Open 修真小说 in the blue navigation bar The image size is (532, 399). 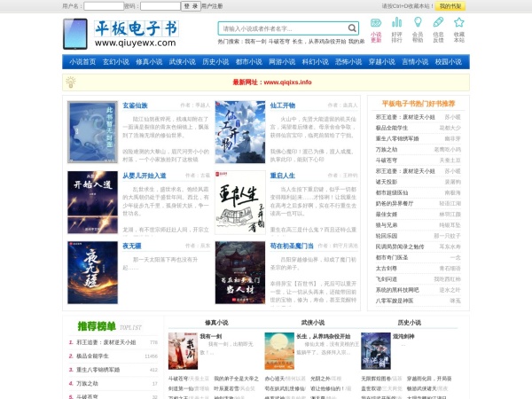click(149, 62)
